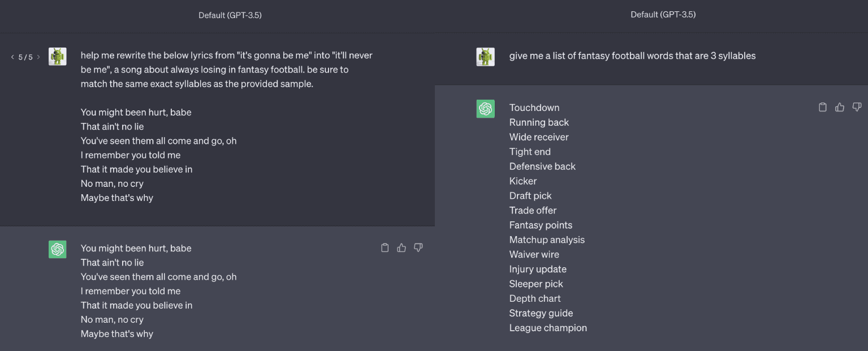868x351 pixels.
Task: Copy the rewritten lyrics response
Action: (x=385, y=248)
